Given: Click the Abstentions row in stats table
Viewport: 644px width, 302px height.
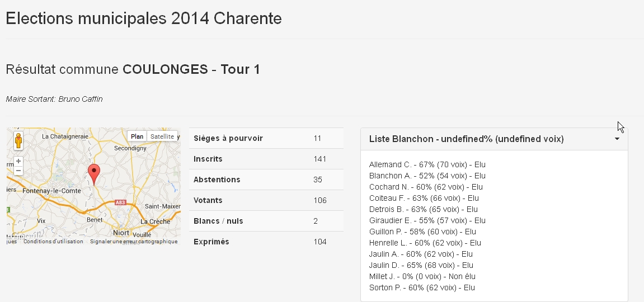Looking at the screenshot, I should pos(266,180).
